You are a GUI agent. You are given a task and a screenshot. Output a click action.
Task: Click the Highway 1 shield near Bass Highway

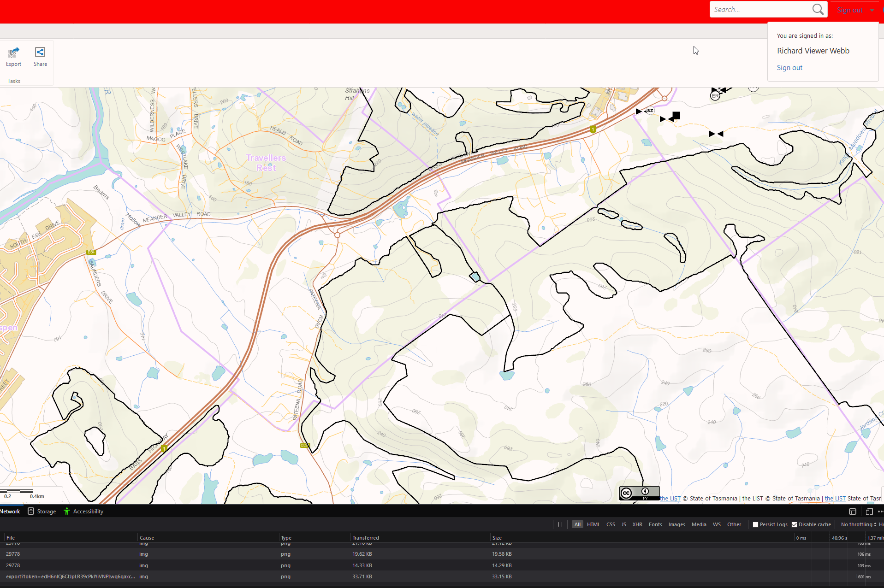pos(164,448)
